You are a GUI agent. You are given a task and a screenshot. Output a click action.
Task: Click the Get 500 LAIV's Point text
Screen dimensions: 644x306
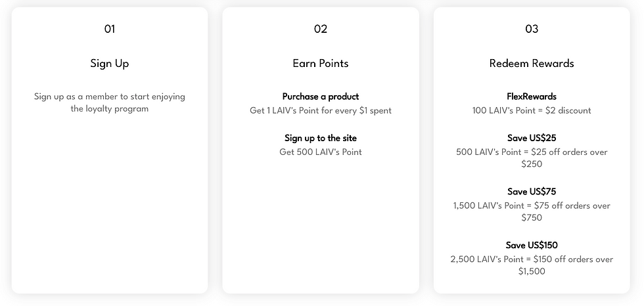pyautogui.click(x=321, y=152)
